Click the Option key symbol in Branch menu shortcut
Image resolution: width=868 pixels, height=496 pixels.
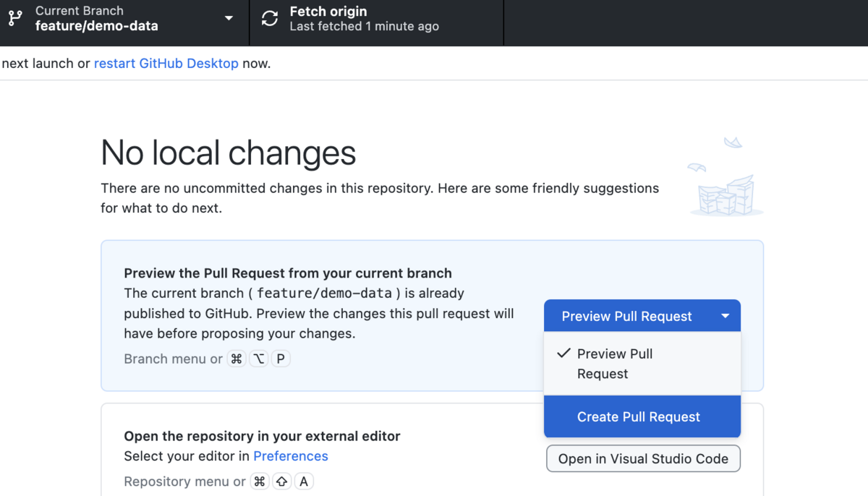click(259, 359)
